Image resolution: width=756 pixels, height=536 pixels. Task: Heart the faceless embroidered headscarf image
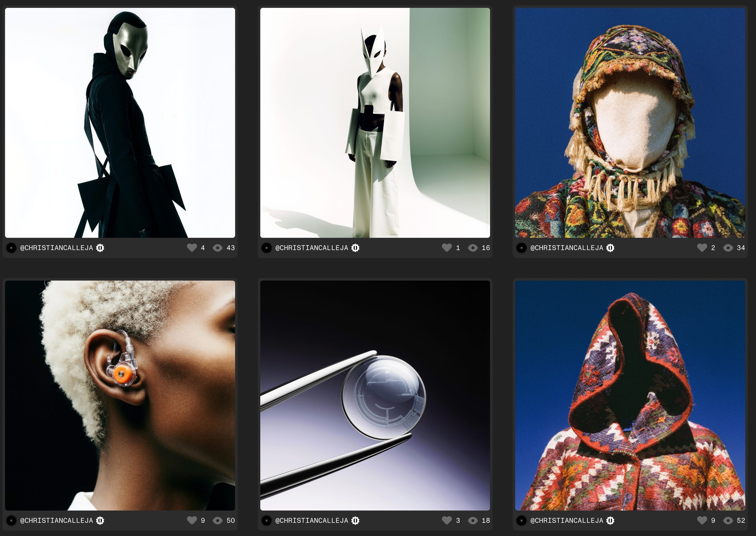point(702,248)
